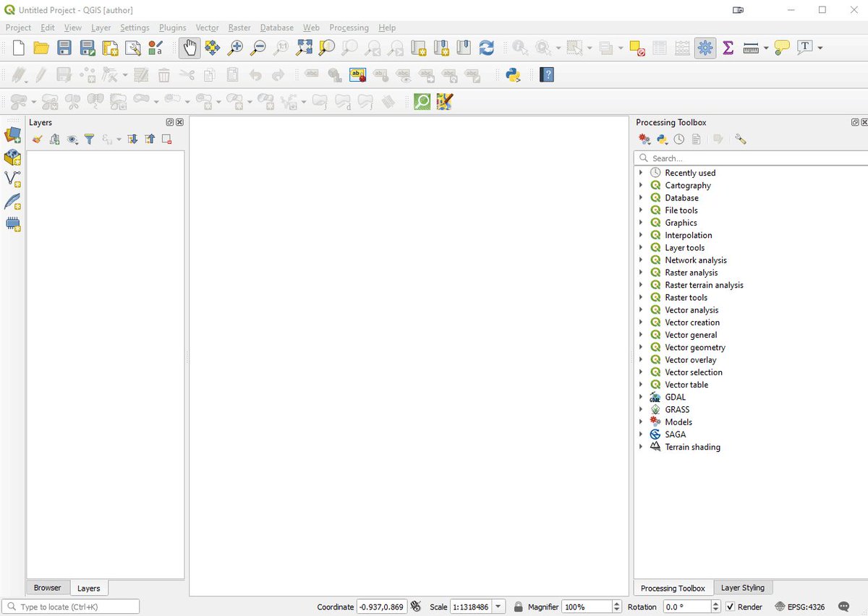The width and height of the screenshot is (868, 616).
Task: Open the Project menu
Action: point(18,27)
